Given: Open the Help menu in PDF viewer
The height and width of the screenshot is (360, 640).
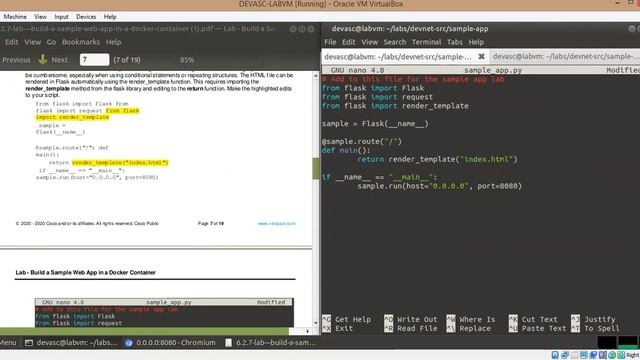Looking at the screenshot, I should tap(113, 42).
